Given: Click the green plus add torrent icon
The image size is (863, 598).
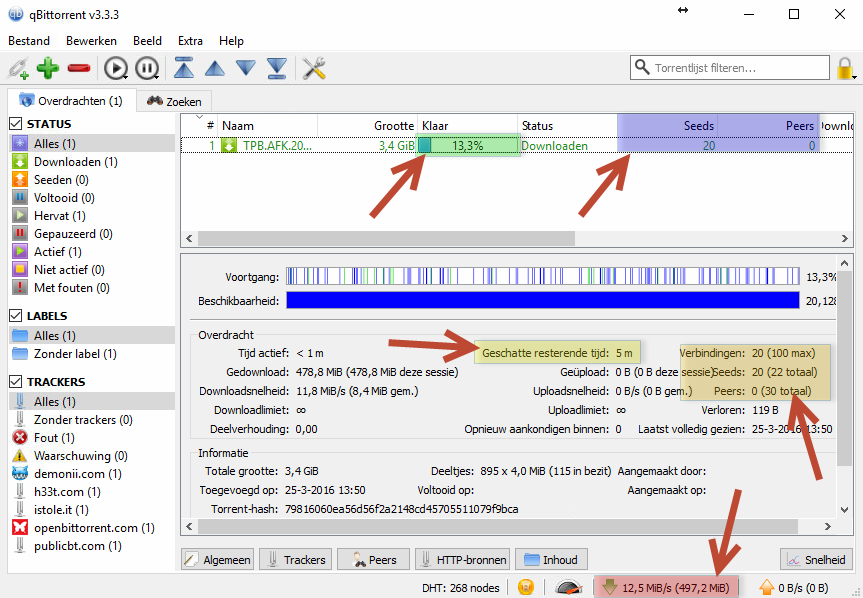Looking at the screenshot, I should pyautogui.click(x=47, y=69).
